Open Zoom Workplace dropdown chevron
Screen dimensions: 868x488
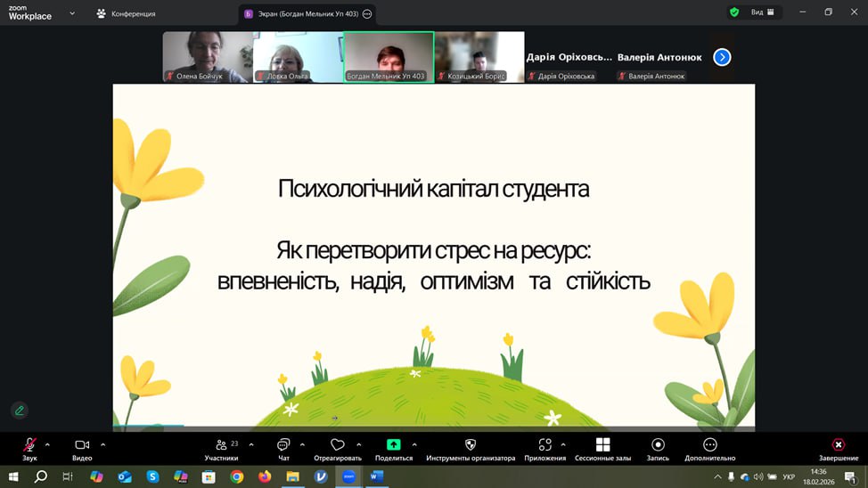click(72, 13)
